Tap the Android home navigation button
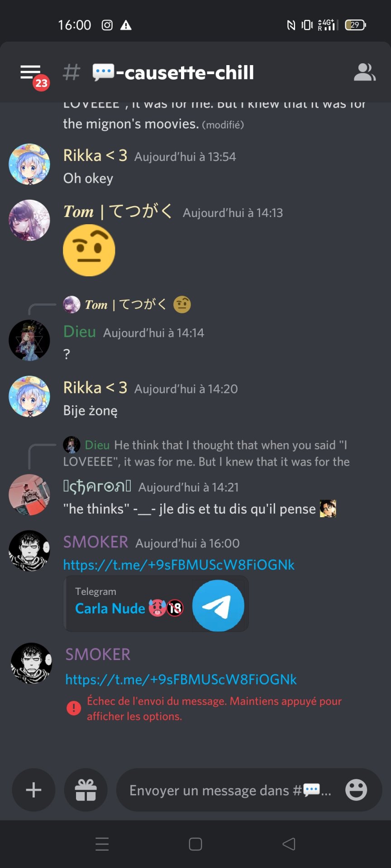 tap(195, 844)
